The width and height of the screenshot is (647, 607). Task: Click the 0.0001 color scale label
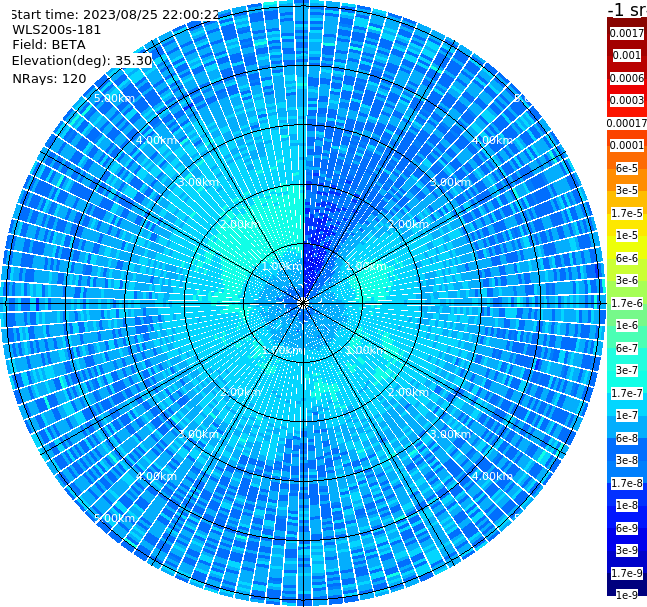coord(627,145)
